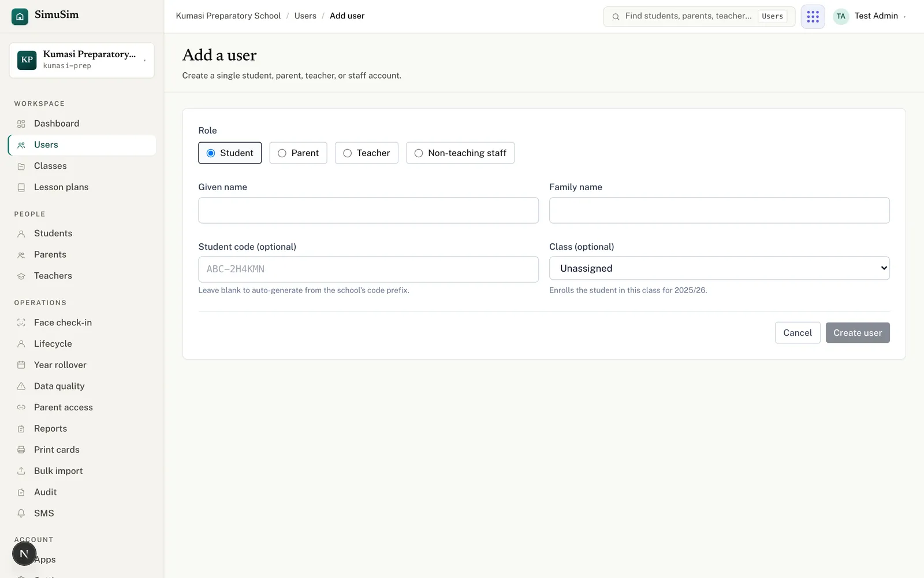This screenshot has height=578, width=924.
Task: Click the Audit clipboard icon
Action: pyautogui.click(x=21, y=492)
